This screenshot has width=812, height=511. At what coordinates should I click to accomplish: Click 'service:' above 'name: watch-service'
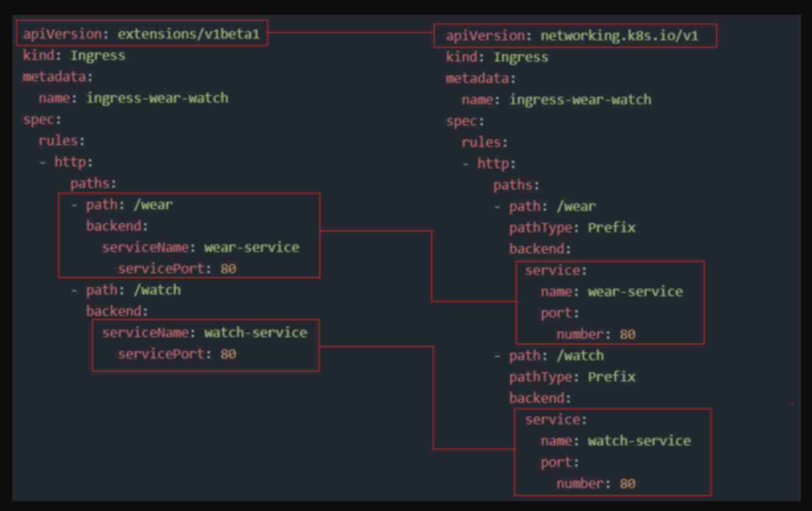556,420
